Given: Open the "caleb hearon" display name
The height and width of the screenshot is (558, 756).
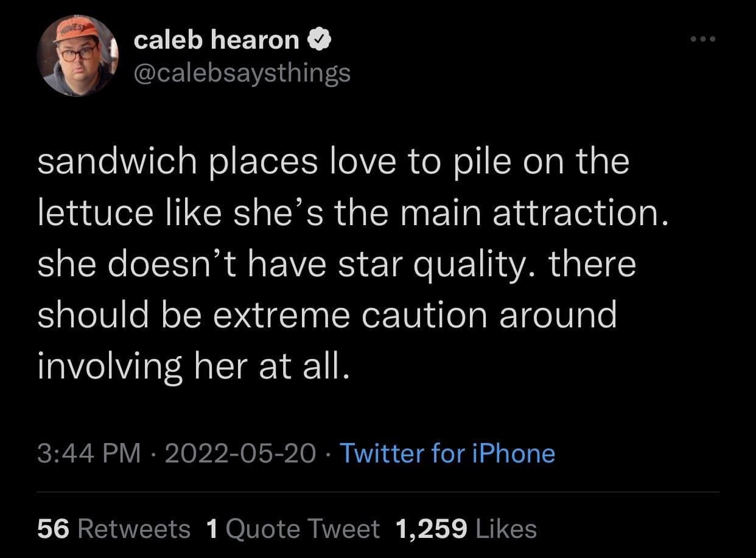Looking at the screenshot, I should 216,41.
